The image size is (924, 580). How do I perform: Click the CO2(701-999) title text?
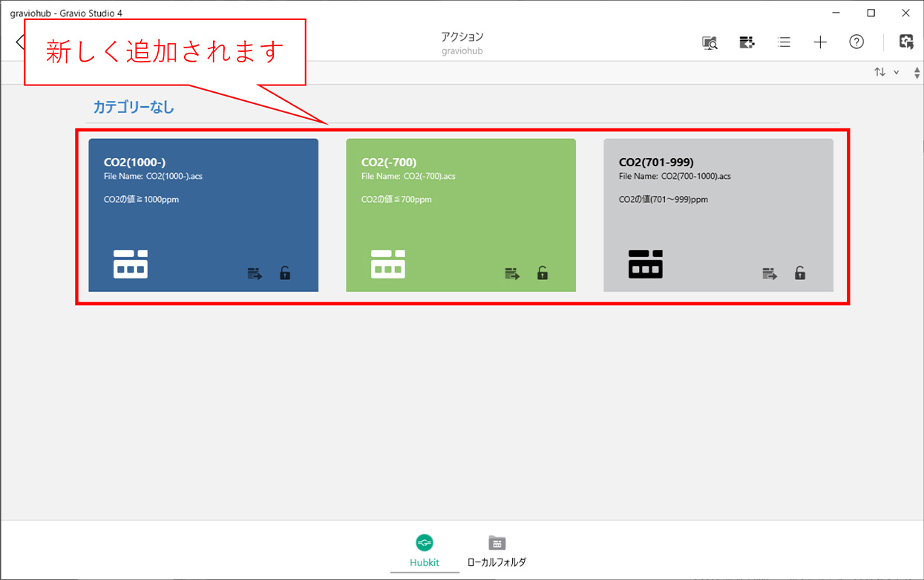coord(656,162)
